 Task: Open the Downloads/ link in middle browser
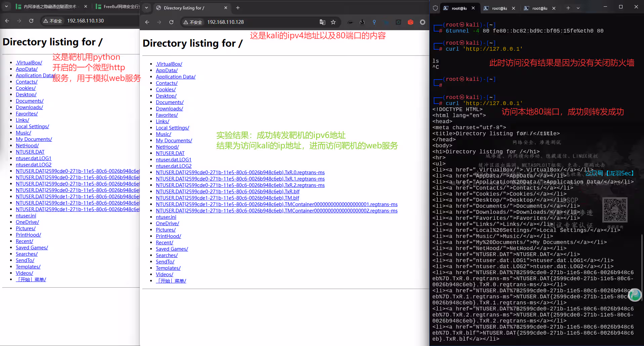click(169, 109)
